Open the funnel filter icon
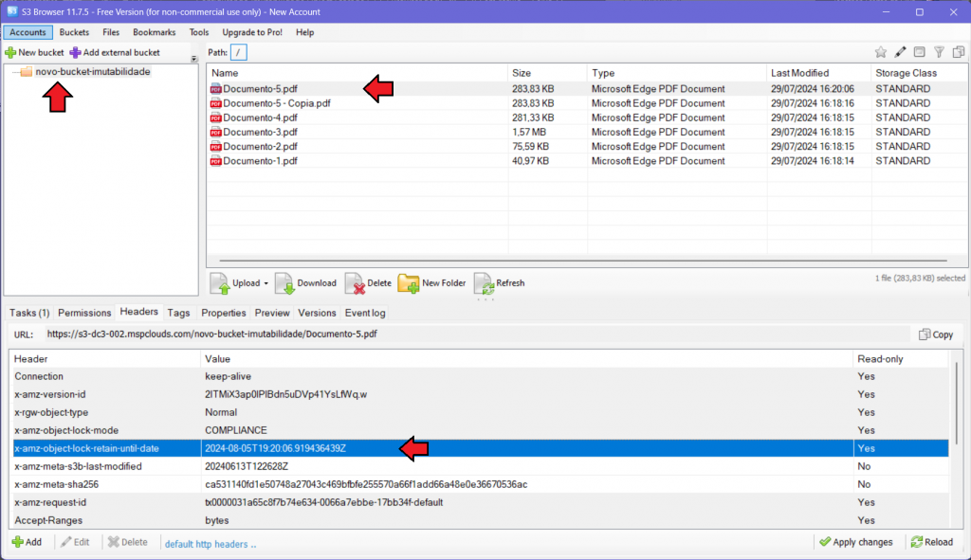The image size is (971, 560). [x=939, y=53]
